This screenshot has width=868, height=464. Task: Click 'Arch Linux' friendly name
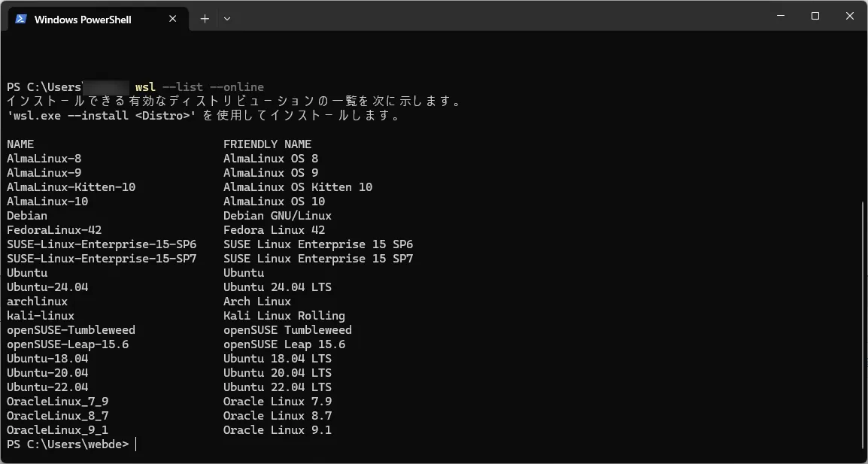click(x=257, y=302)
